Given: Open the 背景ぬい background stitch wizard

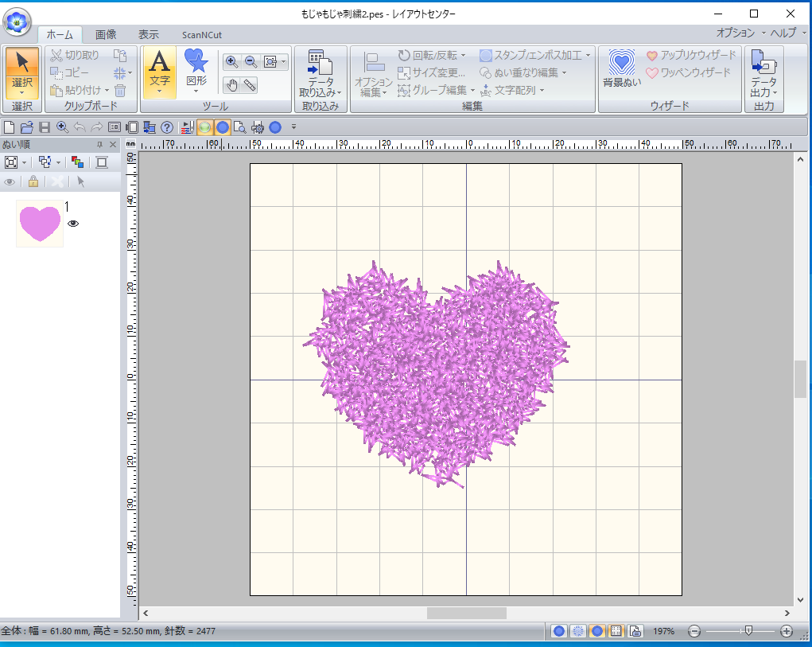Looking at the screenshot, I should (x=621, y=68).
